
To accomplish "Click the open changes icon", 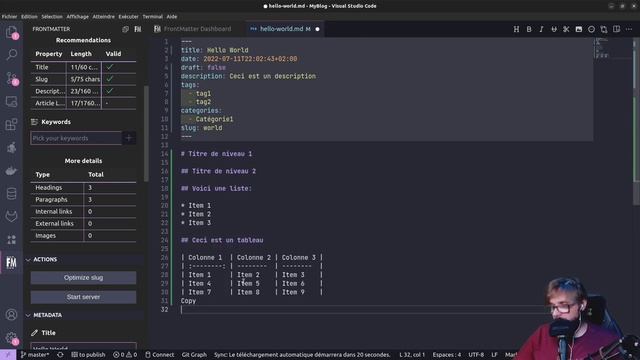I will [x=604, y=29].
